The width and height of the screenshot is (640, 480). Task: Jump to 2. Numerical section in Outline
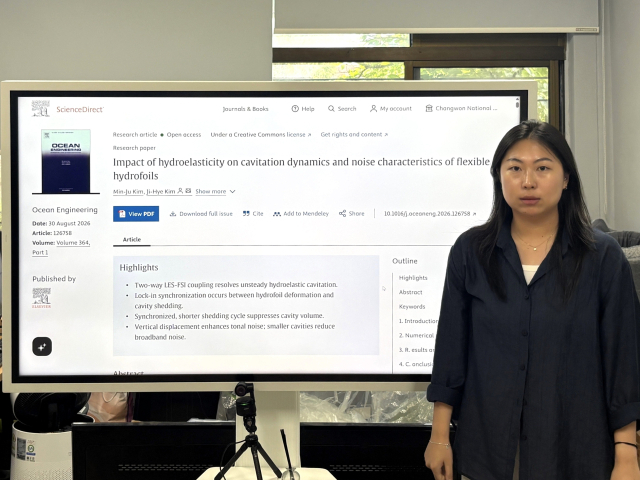tap(416, 335)
